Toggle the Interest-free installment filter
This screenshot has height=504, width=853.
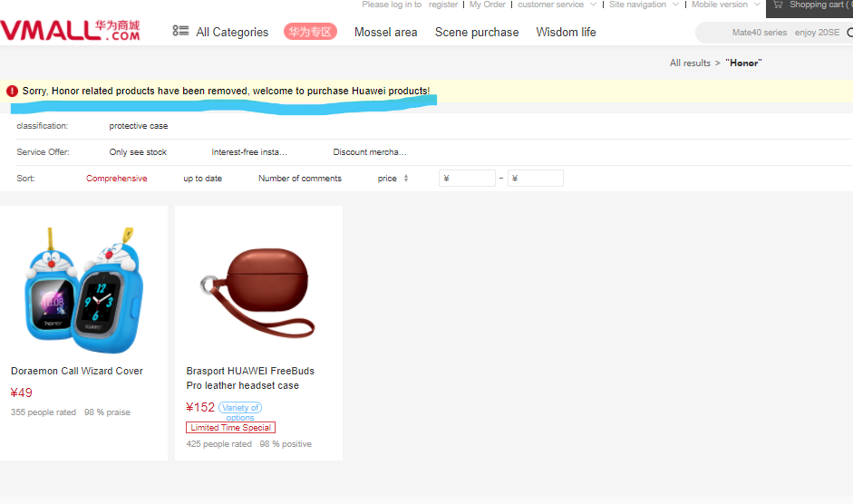(x=249, y=152)
